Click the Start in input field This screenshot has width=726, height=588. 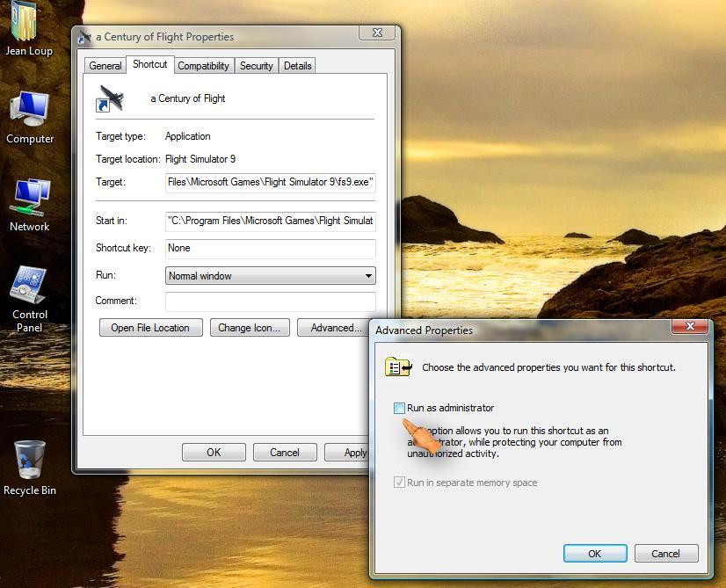click(x=271, y=221)
